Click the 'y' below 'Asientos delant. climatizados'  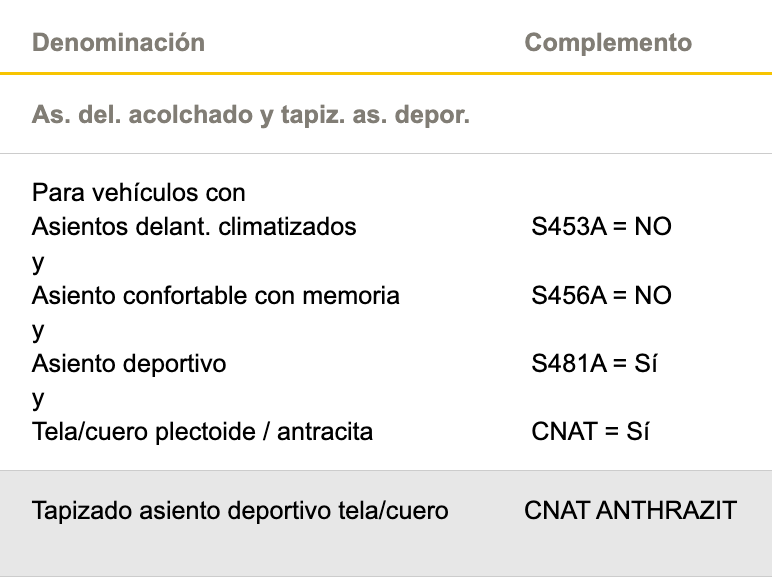tap(38, 261)
